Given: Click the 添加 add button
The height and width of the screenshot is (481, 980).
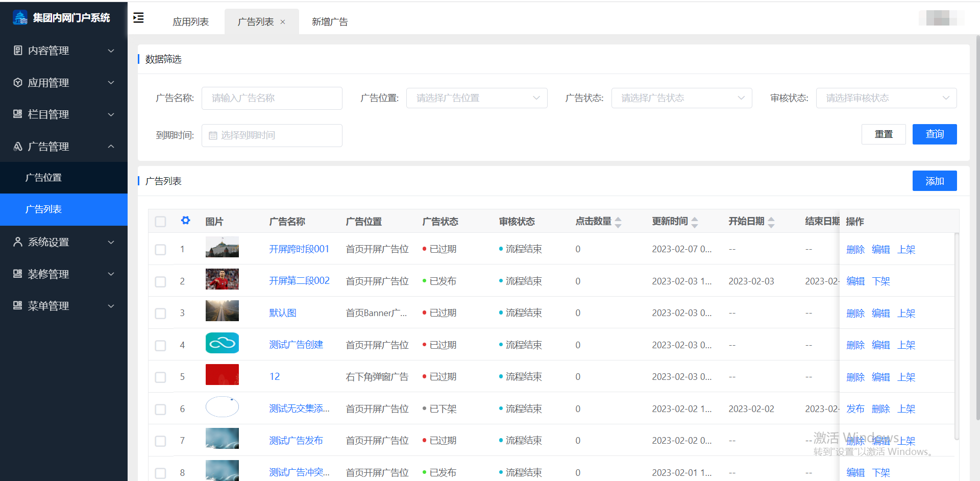Looking at the screenshot, I should tap(935, 181).
